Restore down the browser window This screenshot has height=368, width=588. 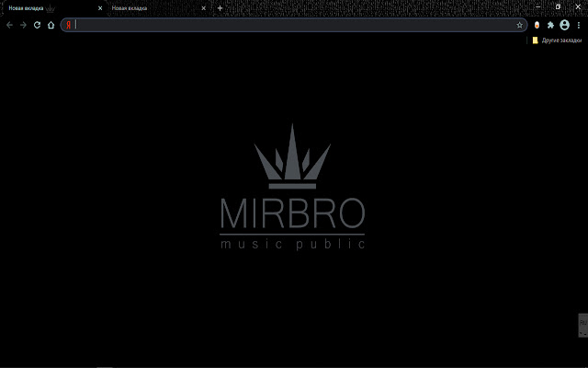[x=558, y=6]
